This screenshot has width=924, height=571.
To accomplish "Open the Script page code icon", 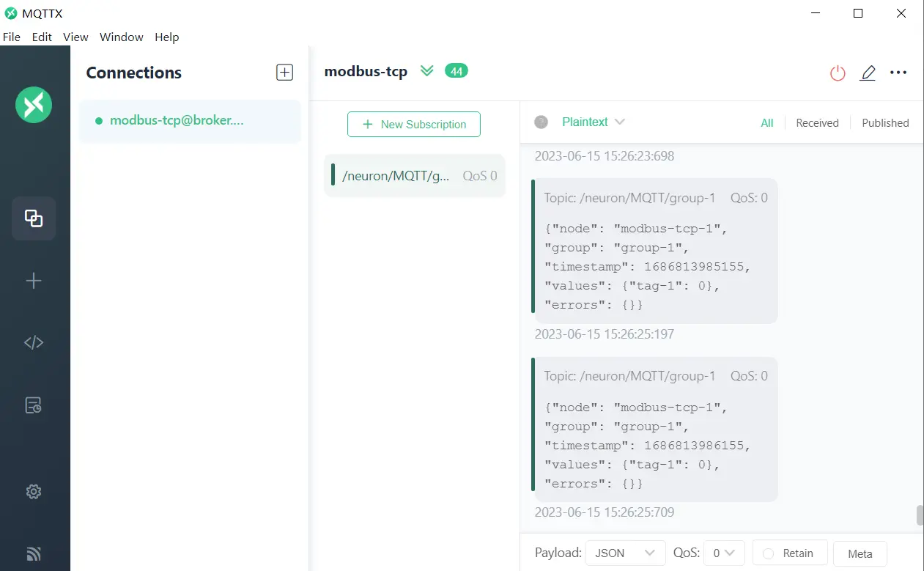I will pyautogui.click(x=34, y=342).
